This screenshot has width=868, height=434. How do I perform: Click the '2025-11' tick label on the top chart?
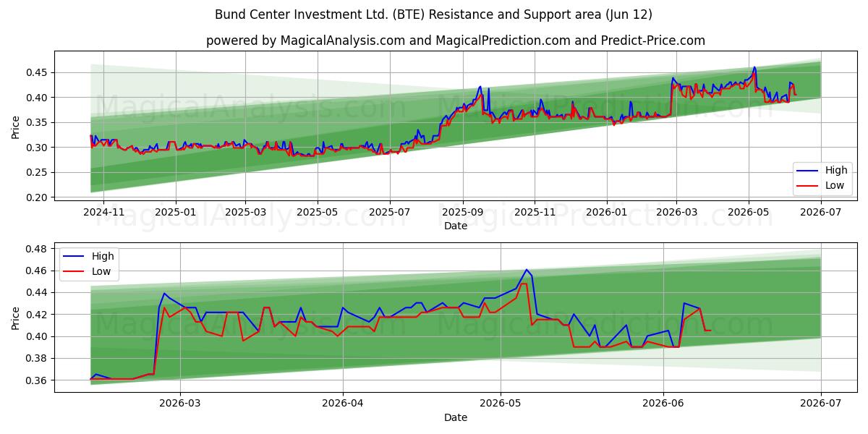coord(535,212)
